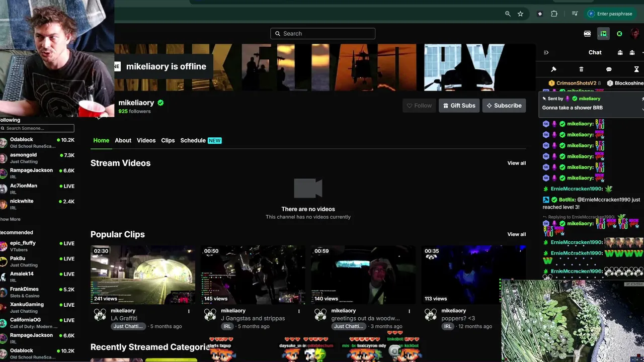Click the IRL tag under poppers? <3 clip
The height and width of the screenshot is (362, 644).
[448, 326]
